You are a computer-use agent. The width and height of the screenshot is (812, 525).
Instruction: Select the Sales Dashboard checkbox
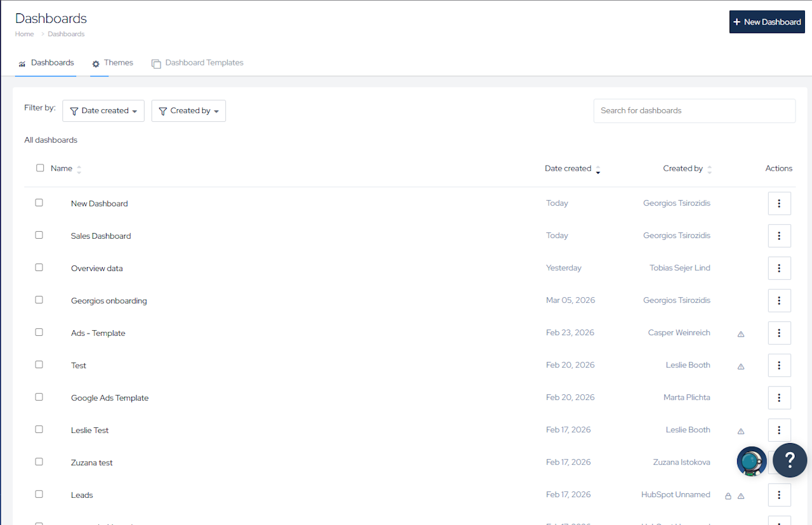point(39,235)
